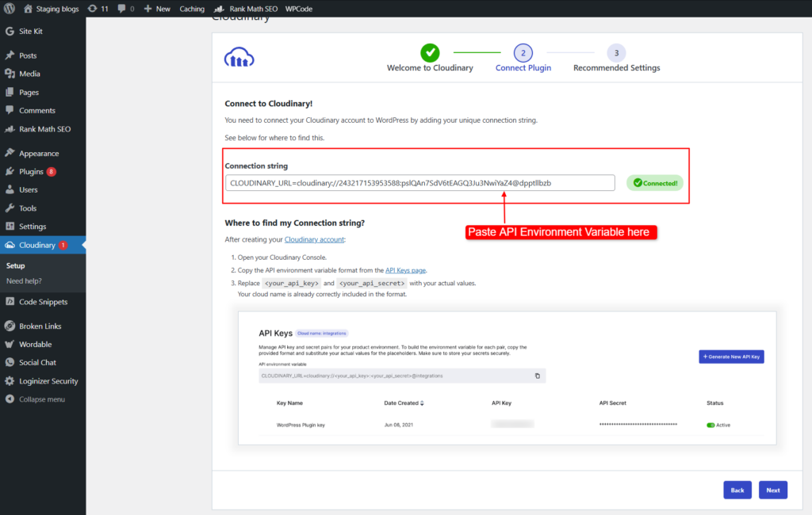Click the Plugins update count badge 8
Viewport: 812px width, 515px height.
point(52,171)
